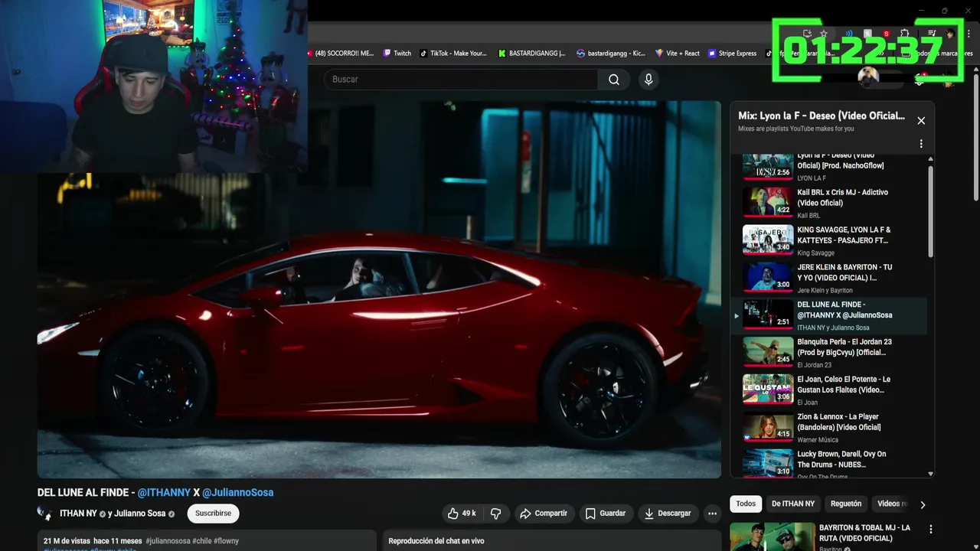Dislike the video with thumbs-down icon
This screenshot has height=551, width=980.
click(x=495, y=514)
